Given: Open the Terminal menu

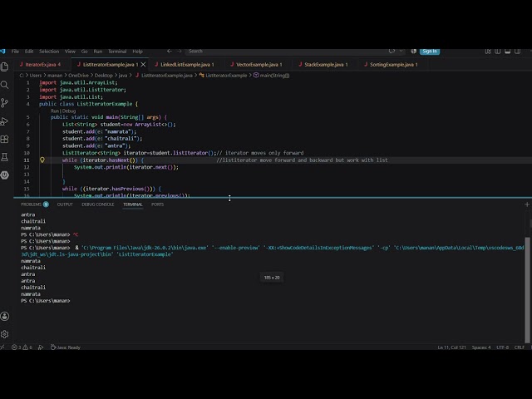Looking at the screenshot, I should pos(117,52).
